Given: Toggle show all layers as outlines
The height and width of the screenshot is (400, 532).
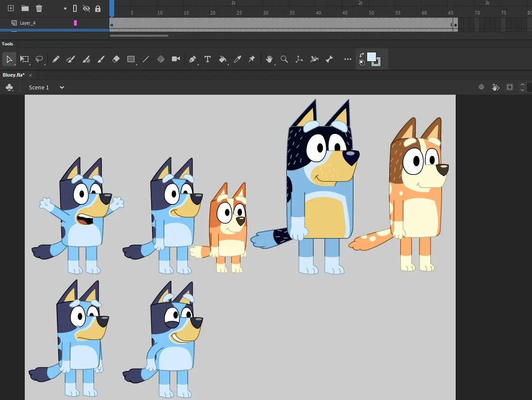Looking at the screenshot, I should click(75, 8).
